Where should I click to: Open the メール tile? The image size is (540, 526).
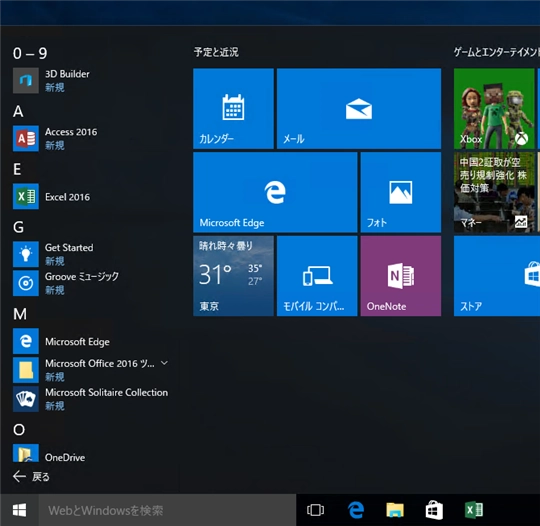pos(359,109)
